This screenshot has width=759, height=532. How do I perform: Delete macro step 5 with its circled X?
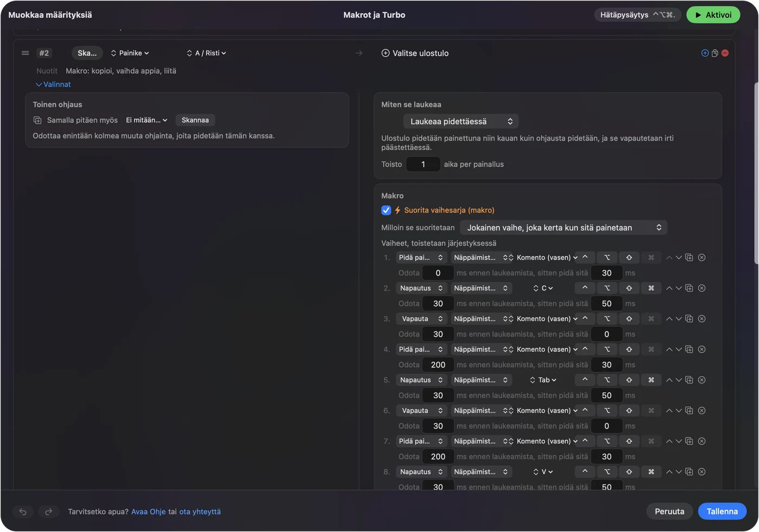pyautogui.click(x=702, y=380)
